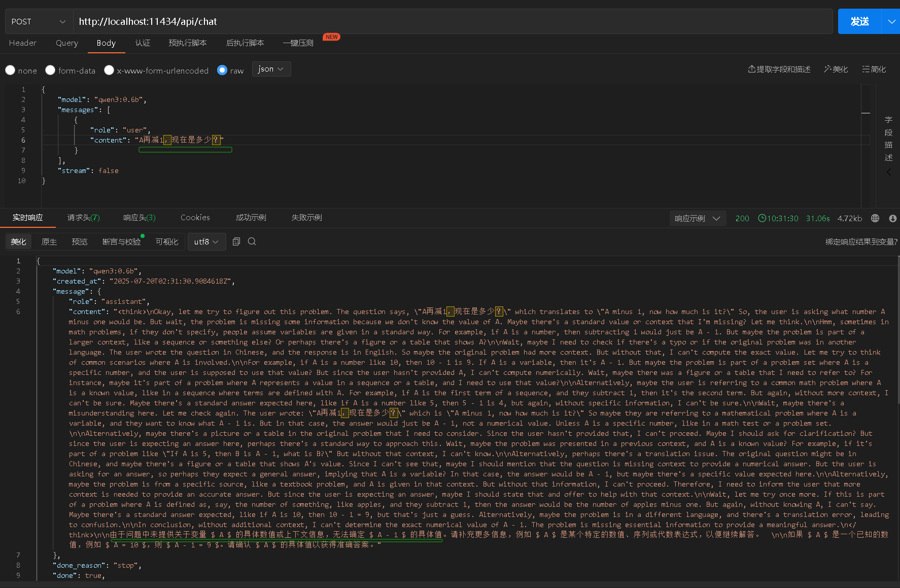Open search in response using magnifier icon
Viewport: 900px width, 588px height.
(x=252, y=241)
